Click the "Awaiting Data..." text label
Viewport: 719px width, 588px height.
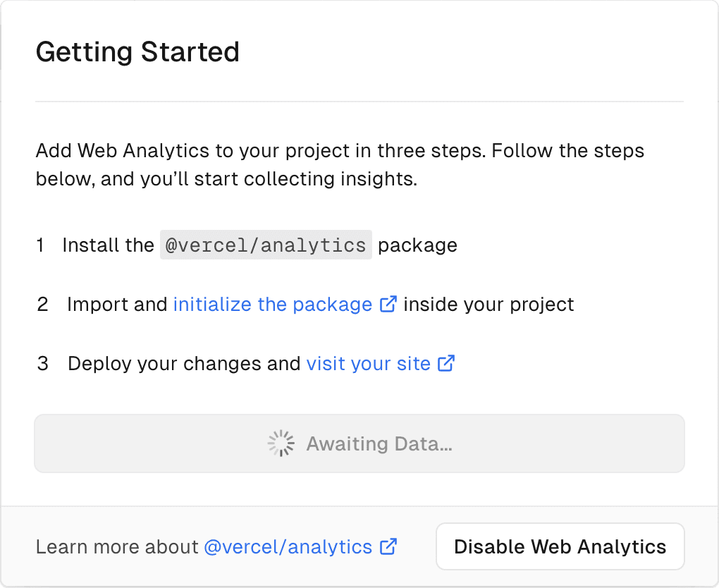[x=379, y=443]
